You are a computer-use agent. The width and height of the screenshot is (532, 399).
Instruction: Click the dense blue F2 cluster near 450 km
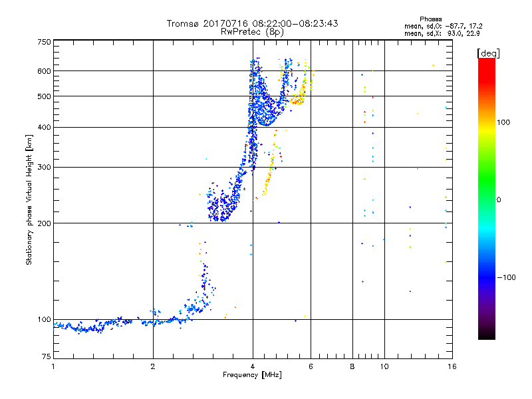click(x=267, y=110)
